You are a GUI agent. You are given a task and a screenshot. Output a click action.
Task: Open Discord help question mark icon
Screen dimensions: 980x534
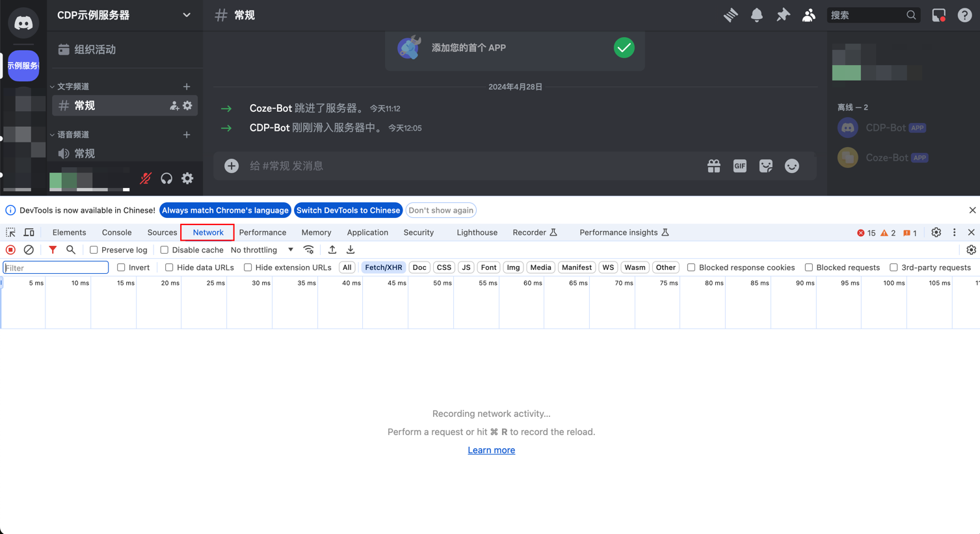coord(965,15)
